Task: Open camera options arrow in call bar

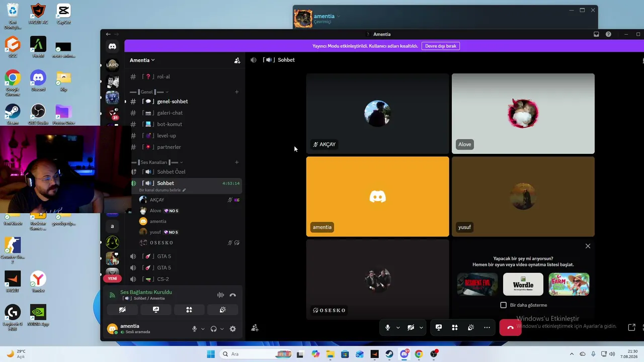Action: click(x=421, y=328)
